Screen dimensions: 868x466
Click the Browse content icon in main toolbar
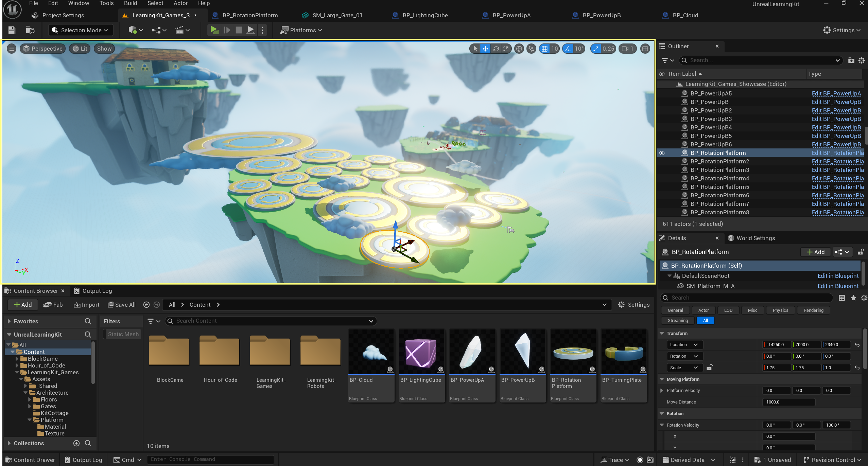(30, 30)
